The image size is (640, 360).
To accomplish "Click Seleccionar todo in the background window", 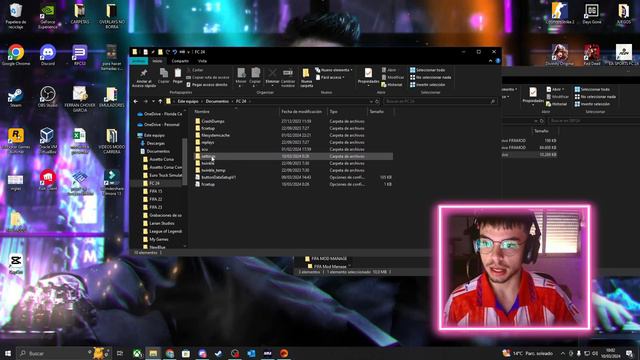I will click(x=592, y=89).
